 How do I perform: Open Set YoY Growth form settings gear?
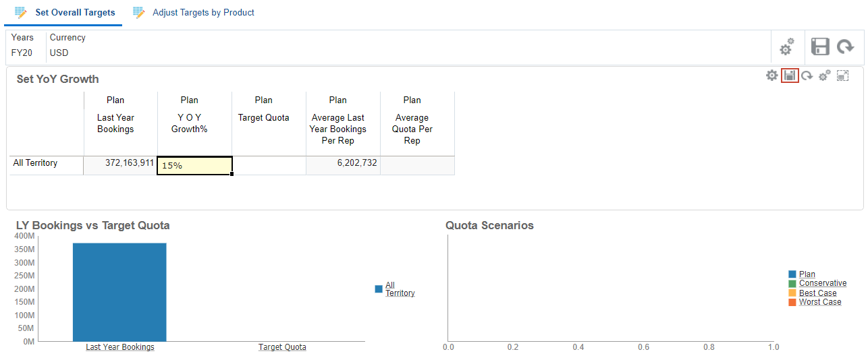(771, 76)
